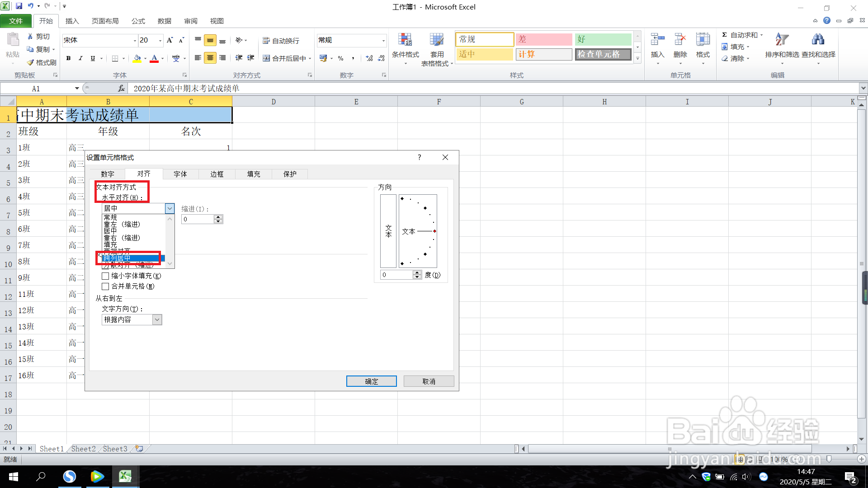Switch to the Border tab in dialog
The height and width of the screenshot is (488, 868).
click(x=217, y=174)
